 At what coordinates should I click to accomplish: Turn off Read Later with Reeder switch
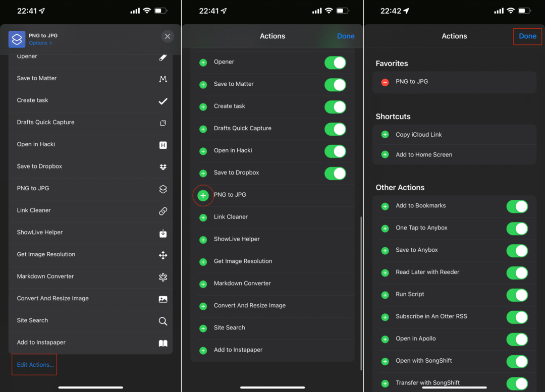point(517,272)
